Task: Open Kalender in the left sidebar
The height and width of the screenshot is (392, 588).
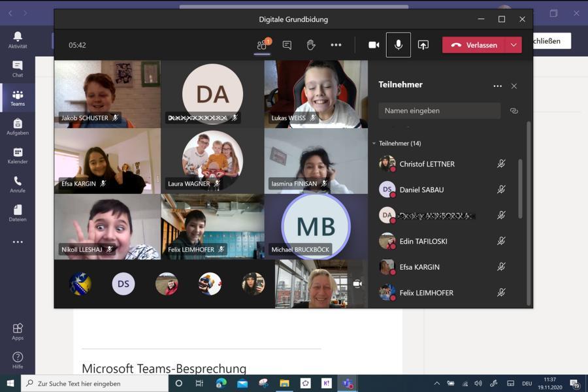Action: point(18,155)
